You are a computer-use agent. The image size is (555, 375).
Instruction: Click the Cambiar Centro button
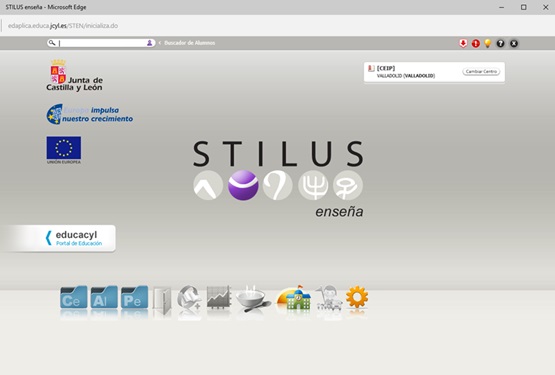481,72
